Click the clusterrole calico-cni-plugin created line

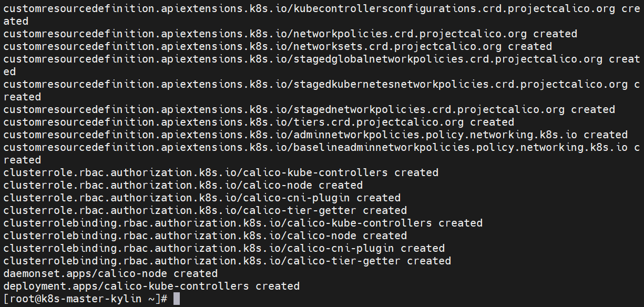coord(202,198)
